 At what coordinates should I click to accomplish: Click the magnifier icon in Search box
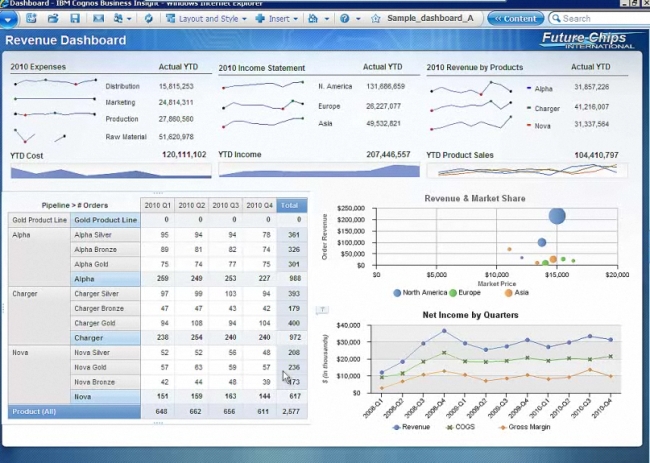point(555,18)
